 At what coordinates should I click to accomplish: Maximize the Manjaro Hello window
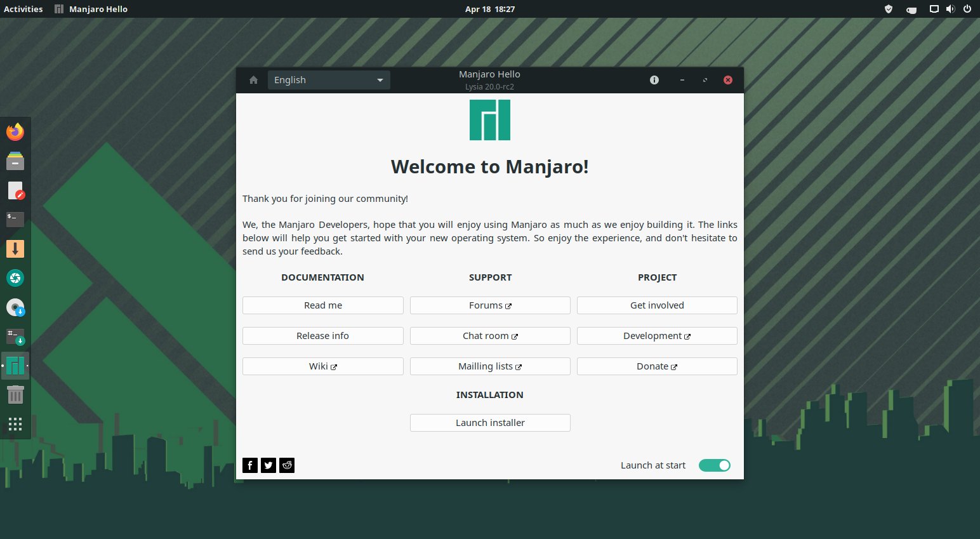tap(705, 80)
